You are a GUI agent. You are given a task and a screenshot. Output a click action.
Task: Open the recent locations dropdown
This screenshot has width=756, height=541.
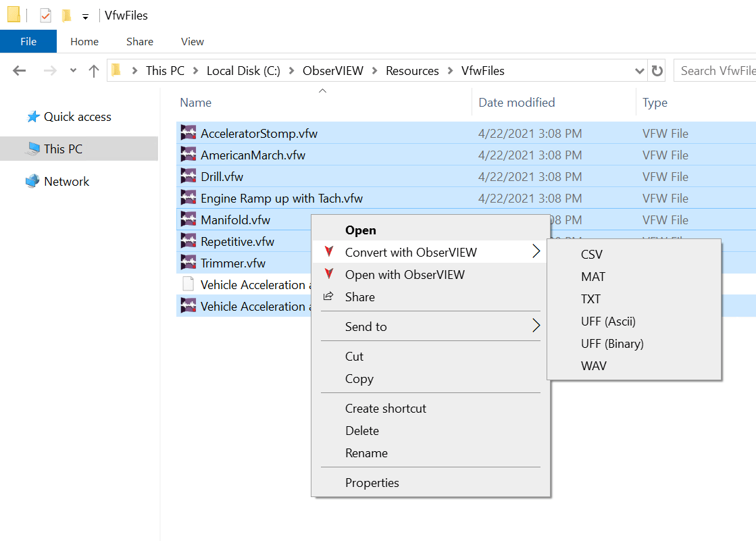coord(73,70)
